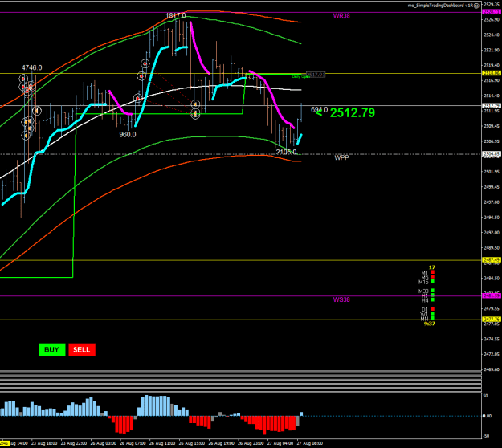
Task: Click the 9:37 candle countdown timer
Action: click(x=430, y=324)
